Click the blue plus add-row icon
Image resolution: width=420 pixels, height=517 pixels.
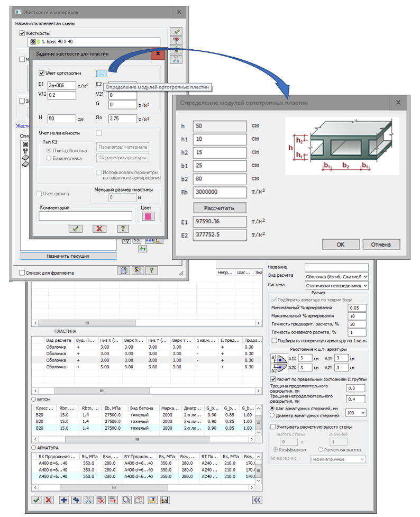point(64,500)
